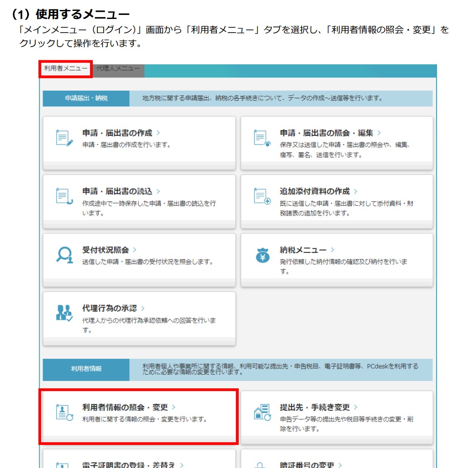Open the 代理行為の承認 title link
Image resolution: width=476 pixels, height=468 pixels.
109,309
